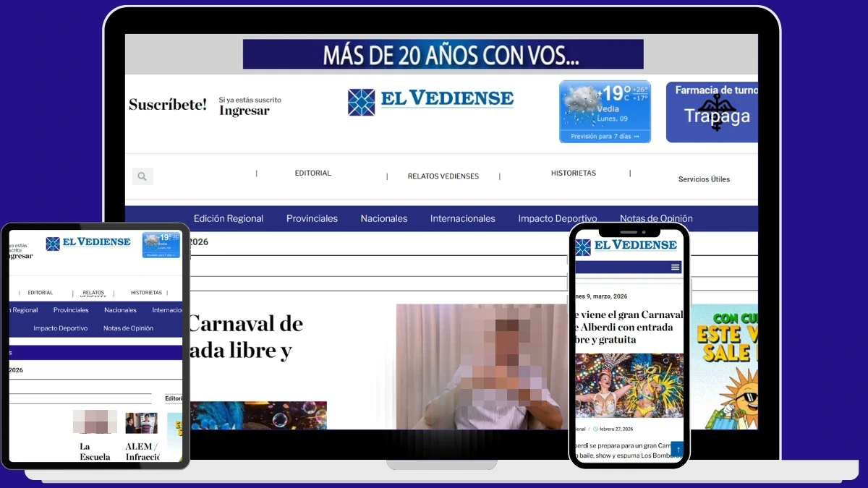The width and height of the screenshot is (868, 488).
Task: Click Ingresar to log in
Action: pyautogui.click(x=244, y=108)
